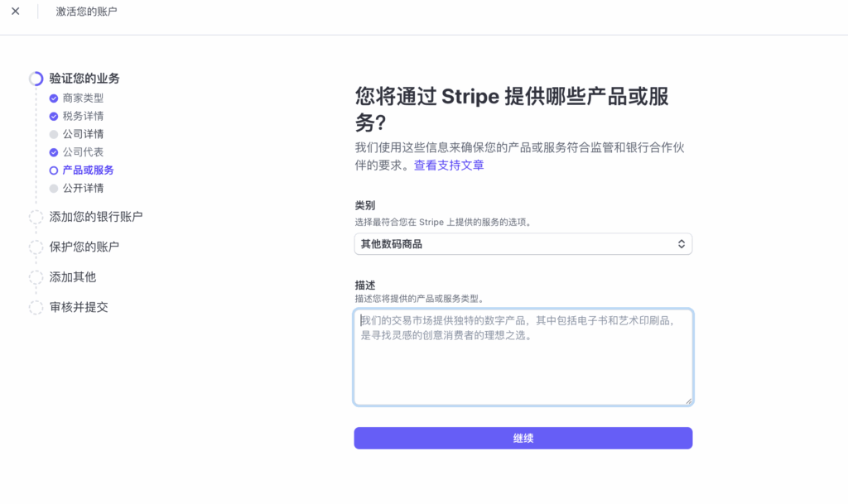The width and height of the screenshot is (848, 504).
Task: Click the up-down arrows on category select
Action: click(x=681, y=244)
